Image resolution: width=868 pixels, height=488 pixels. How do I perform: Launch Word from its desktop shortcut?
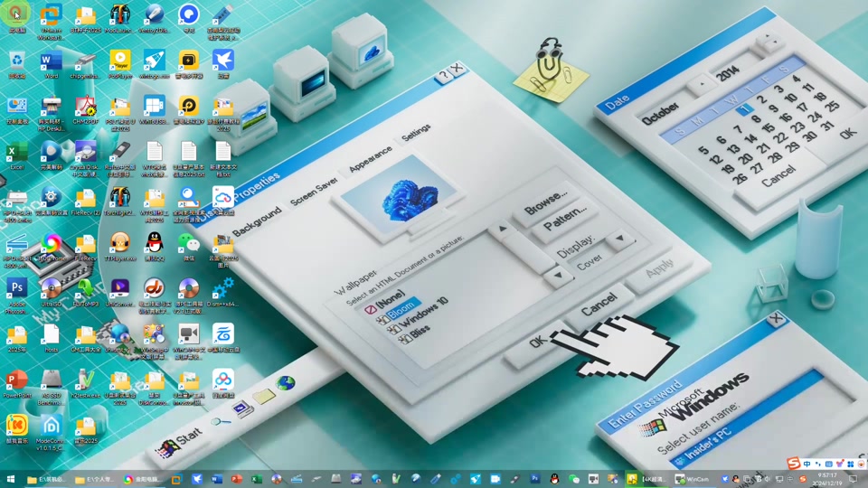click(51, 65)
